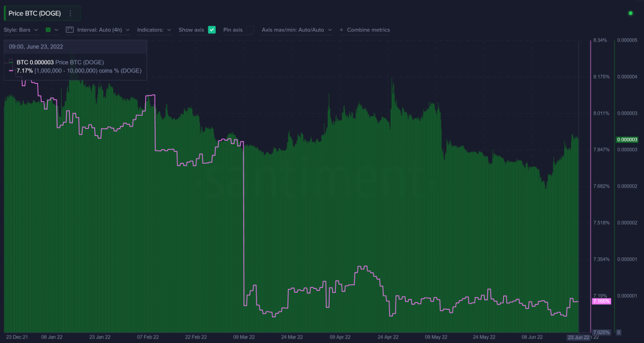The height and width of the screenshot is (343, 644).
Task: Open the Indicators dropdown
Action: click(154, 30)
